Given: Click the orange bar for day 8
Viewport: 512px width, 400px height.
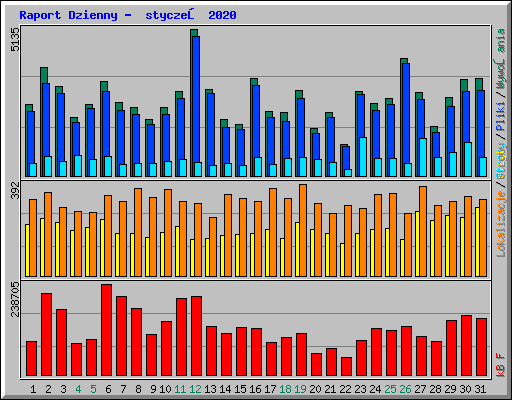Looking at the screenshot, I should pos(138,232).
